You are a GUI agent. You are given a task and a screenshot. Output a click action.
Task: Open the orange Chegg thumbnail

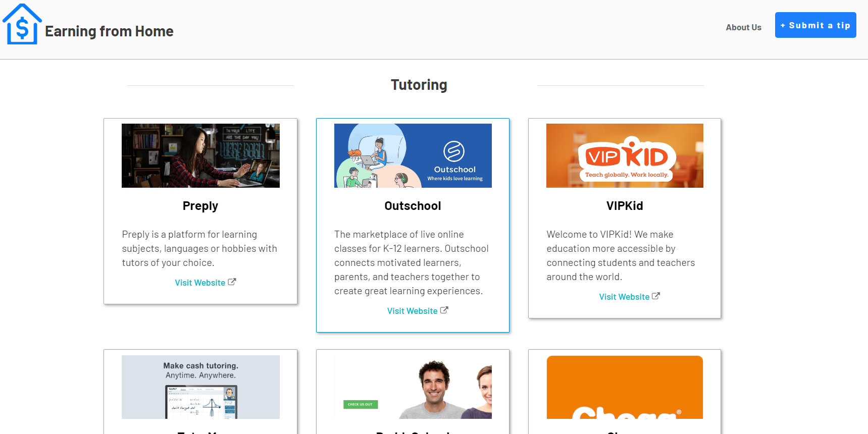pos(625,387)
